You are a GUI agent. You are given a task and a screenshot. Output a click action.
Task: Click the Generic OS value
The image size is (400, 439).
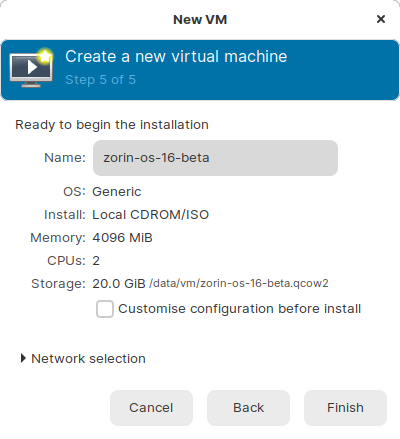[x=117, y=192]
